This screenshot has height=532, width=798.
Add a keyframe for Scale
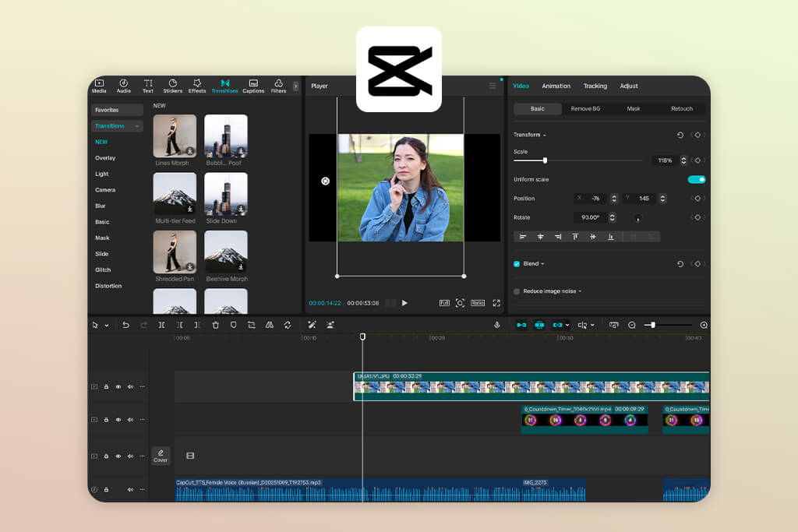tap(697, 160)
